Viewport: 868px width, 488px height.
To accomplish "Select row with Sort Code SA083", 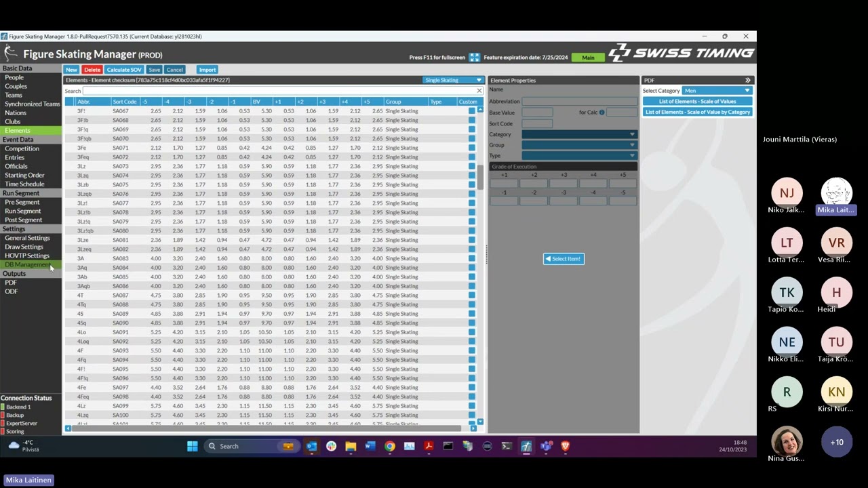I will tap(271, 258).
